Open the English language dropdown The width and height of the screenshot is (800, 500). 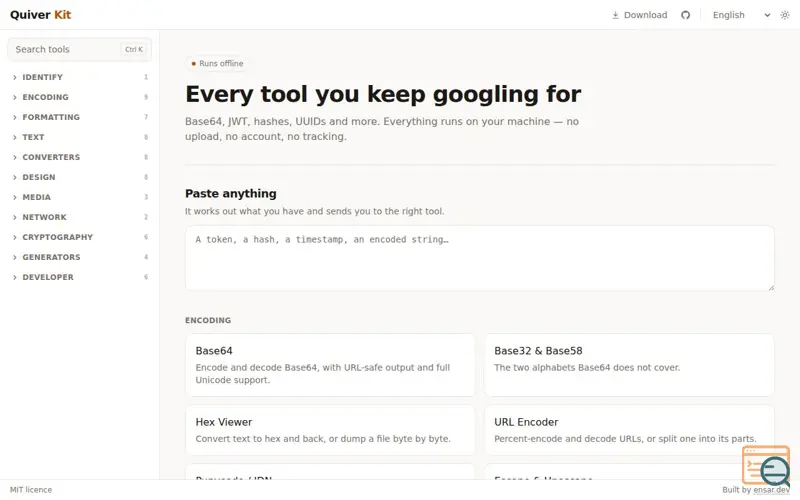(741, 15)
